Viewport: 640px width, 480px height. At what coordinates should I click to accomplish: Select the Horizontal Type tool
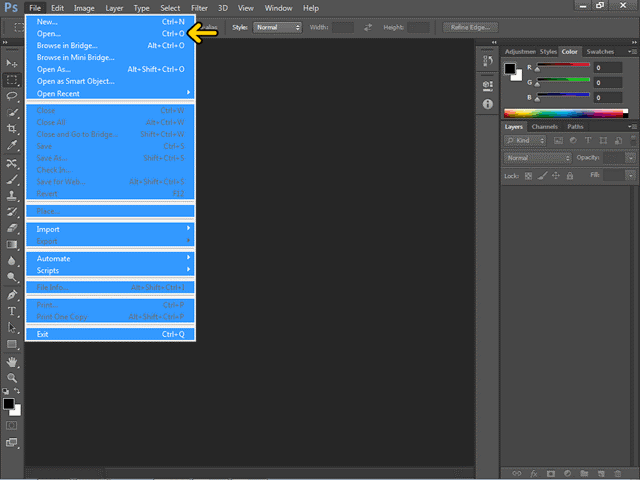click(x=12, y=311)
